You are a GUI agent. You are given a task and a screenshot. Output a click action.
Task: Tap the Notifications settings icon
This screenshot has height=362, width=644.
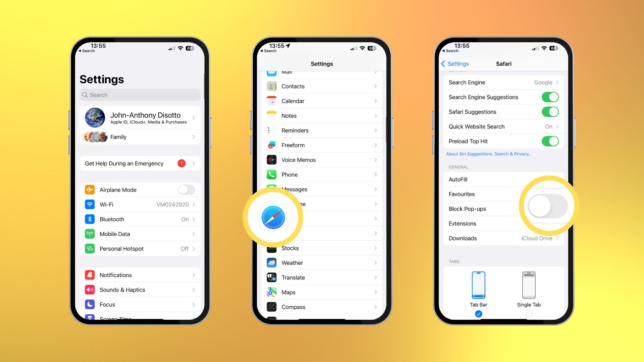click(90, 274)
